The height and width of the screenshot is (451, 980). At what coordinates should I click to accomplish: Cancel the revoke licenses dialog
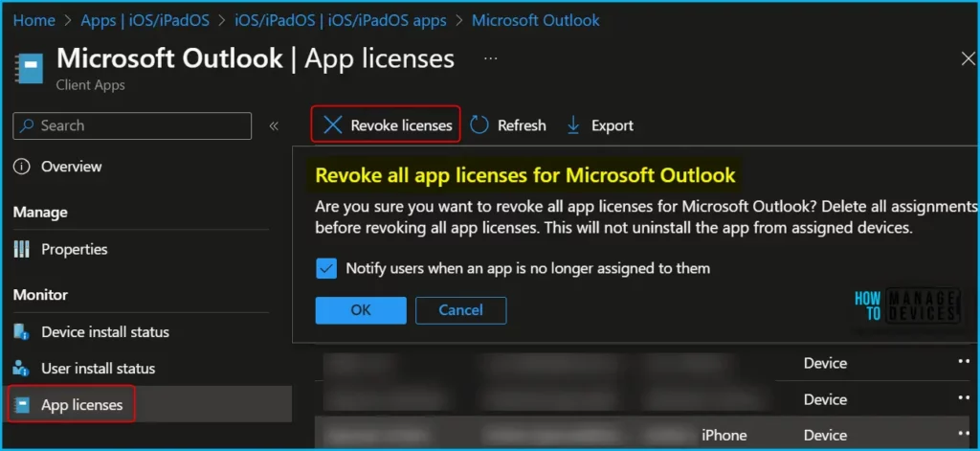coord(460,310)
